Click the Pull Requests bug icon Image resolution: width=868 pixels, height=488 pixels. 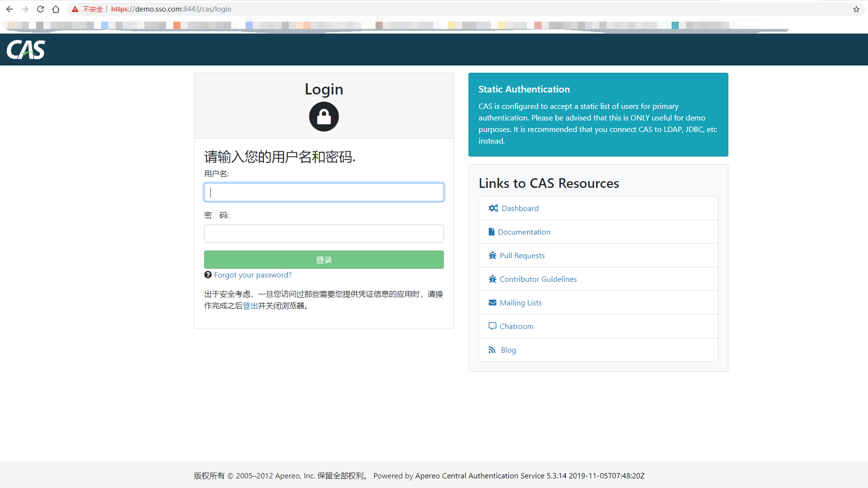(x=492, y=255)
